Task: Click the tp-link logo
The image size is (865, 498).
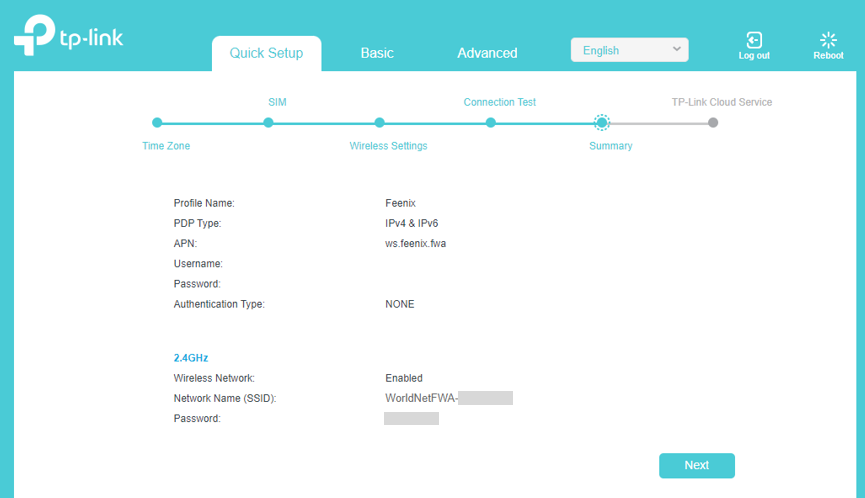Action: pos(68,36)
